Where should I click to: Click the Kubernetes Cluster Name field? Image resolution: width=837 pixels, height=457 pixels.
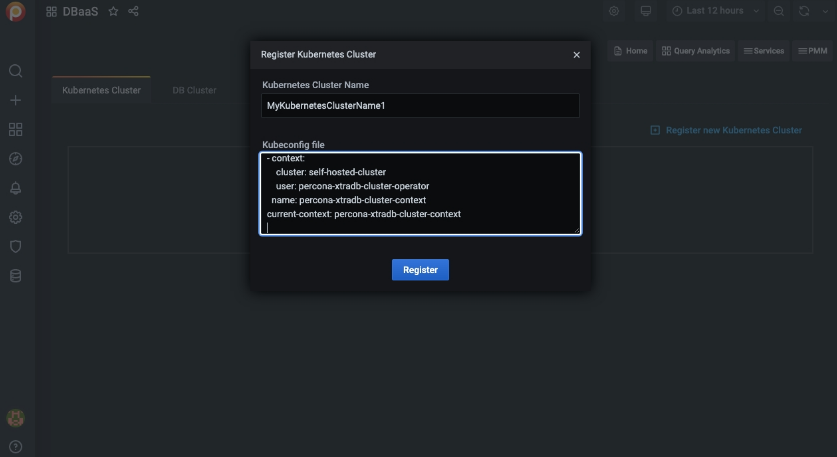point(421,106)
